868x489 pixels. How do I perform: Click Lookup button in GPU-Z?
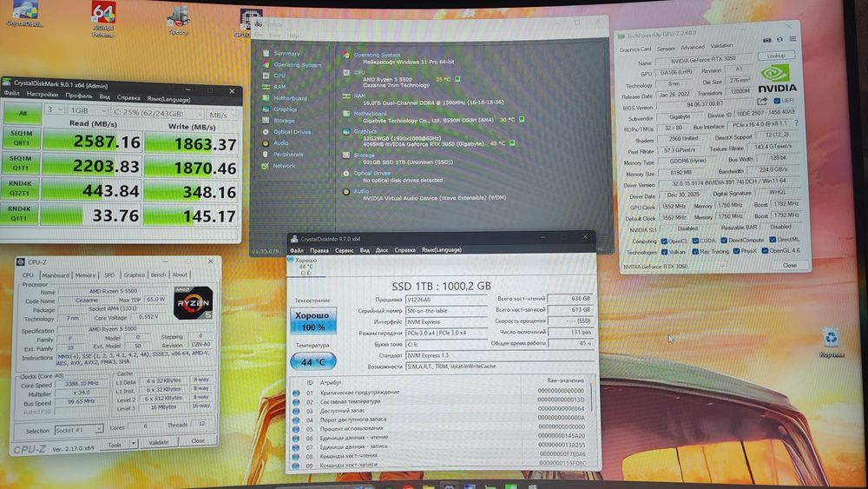[776, 56]
